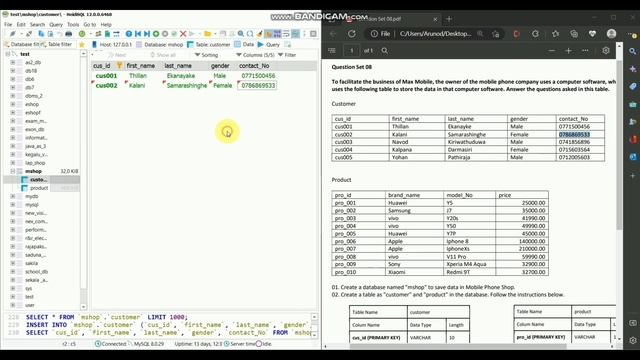
Task: Open the File menu in HeidiSQL
Action: pyautogui.click(x=8, y=24)
